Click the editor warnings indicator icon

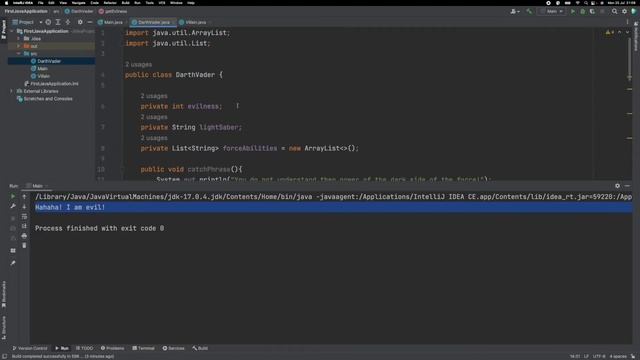[609, 32]
